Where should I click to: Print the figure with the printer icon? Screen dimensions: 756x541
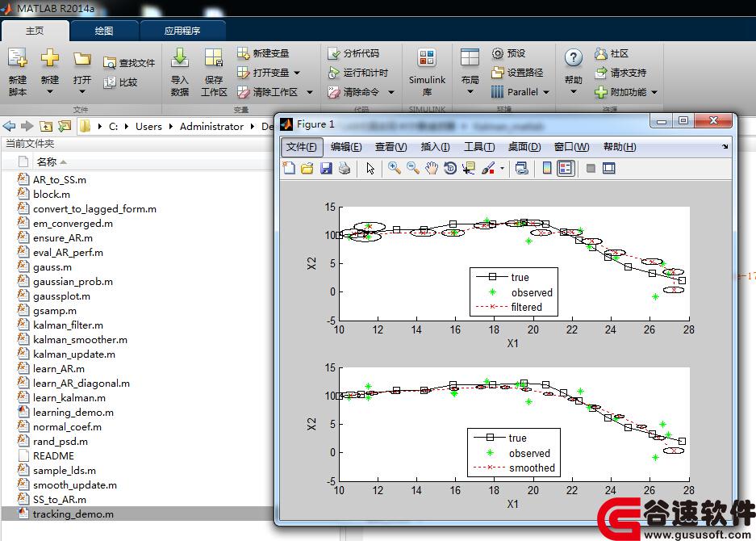click(x=345, y=168)
